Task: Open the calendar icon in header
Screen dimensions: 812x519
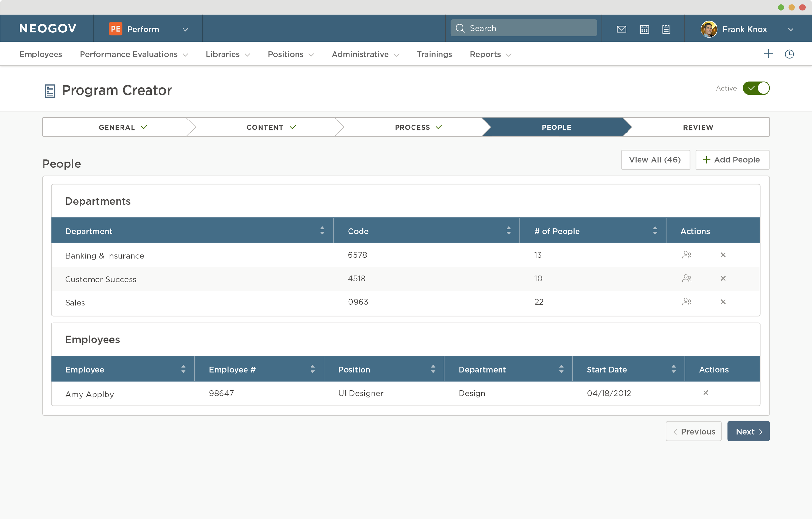Action: point(644,29)
